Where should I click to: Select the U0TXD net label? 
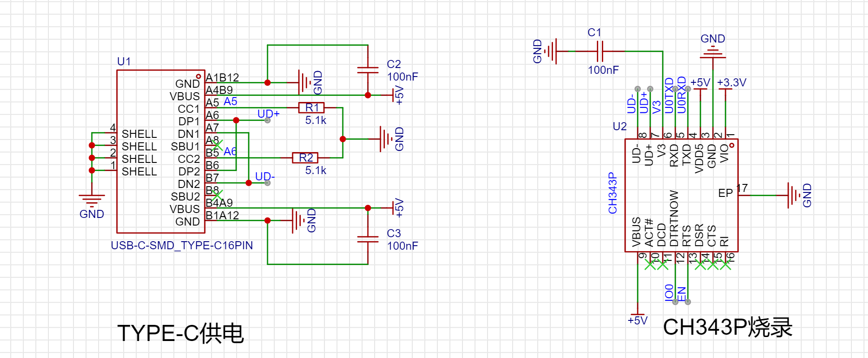point(669,96)
